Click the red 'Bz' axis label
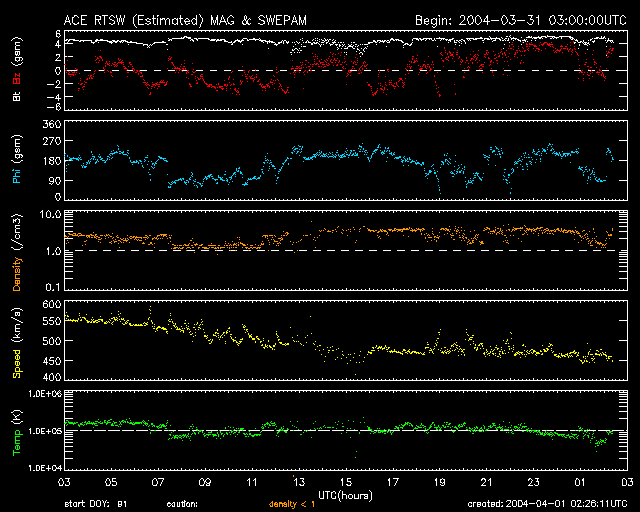Image resolution: width=640 pixels, height=512 pixels. [x=17, y=78]
